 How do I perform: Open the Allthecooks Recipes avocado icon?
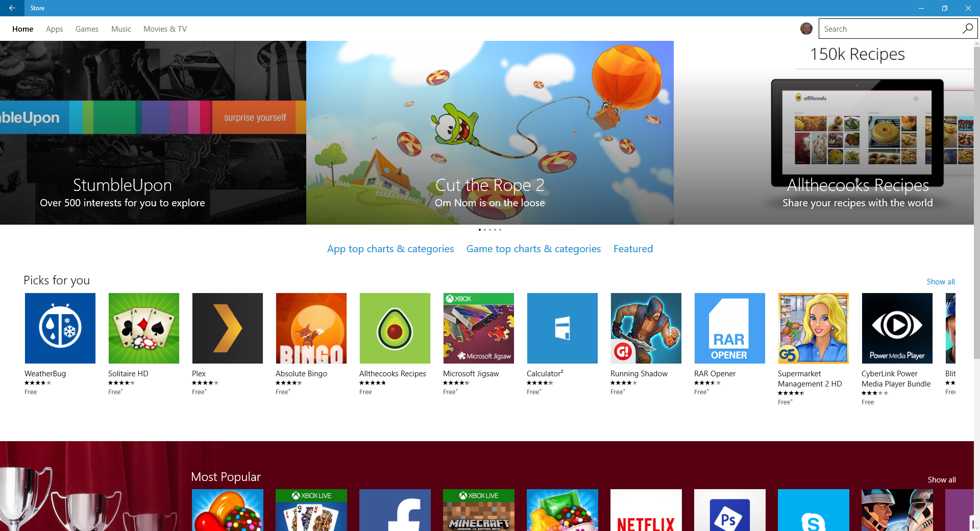point(395,328)
